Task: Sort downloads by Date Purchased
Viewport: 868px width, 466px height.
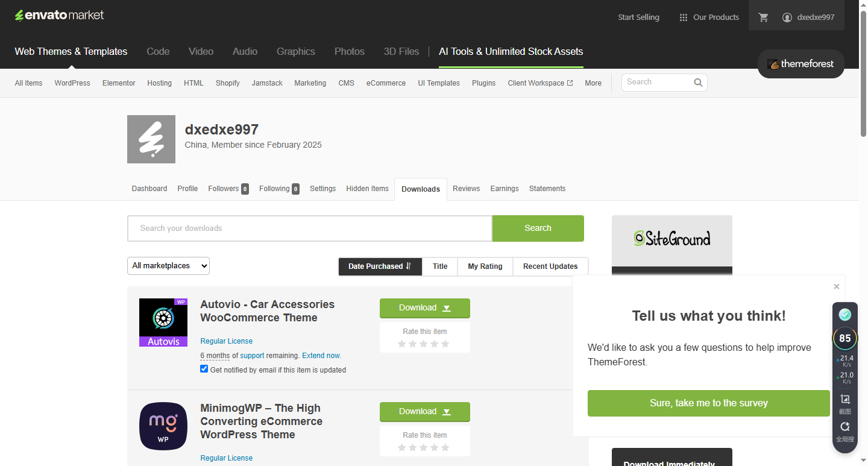Action: pos(380,266)
